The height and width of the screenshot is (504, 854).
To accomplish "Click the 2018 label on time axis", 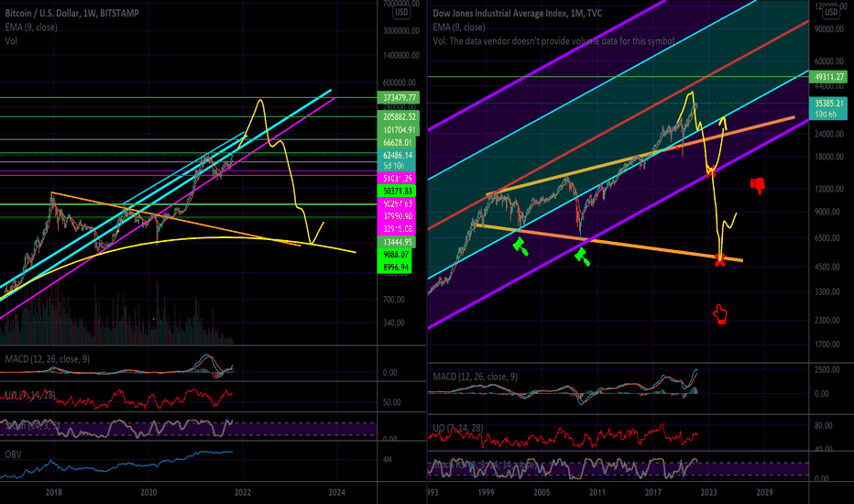I will 53,493.
